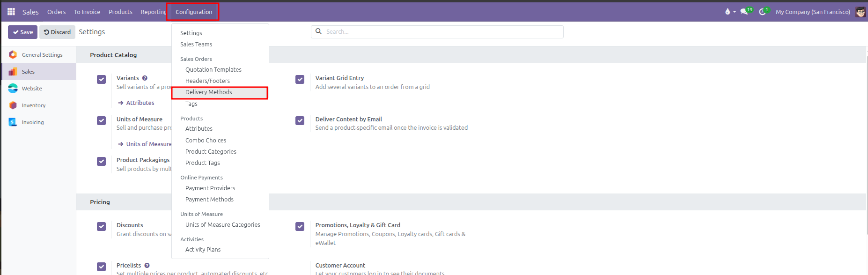Click the Inventory box sidebar icon

point(13,105)
